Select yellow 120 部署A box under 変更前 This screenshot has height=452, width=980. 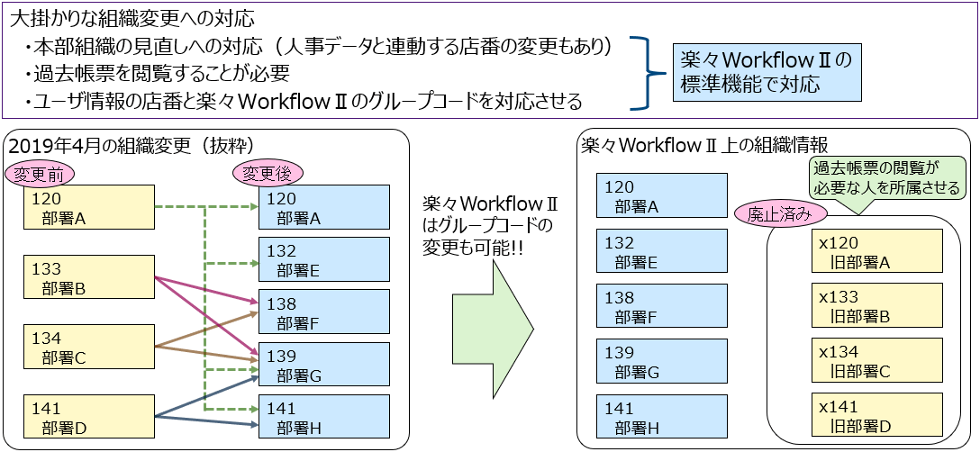[89, 206]
